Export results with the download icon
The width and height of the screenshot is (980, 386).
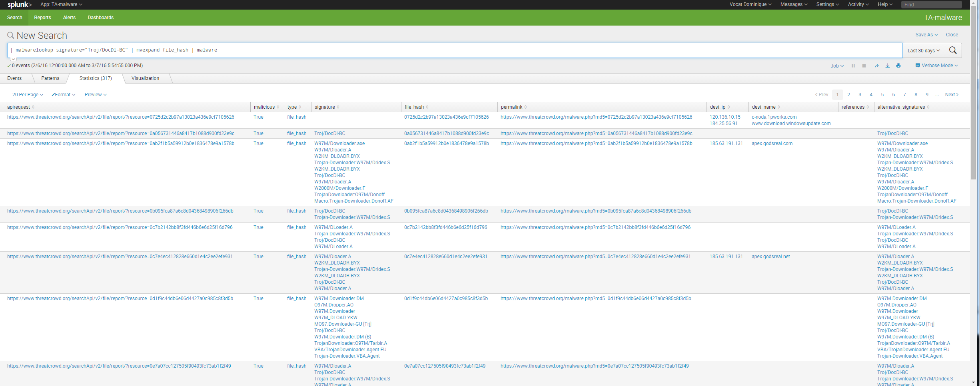[888, 66]
